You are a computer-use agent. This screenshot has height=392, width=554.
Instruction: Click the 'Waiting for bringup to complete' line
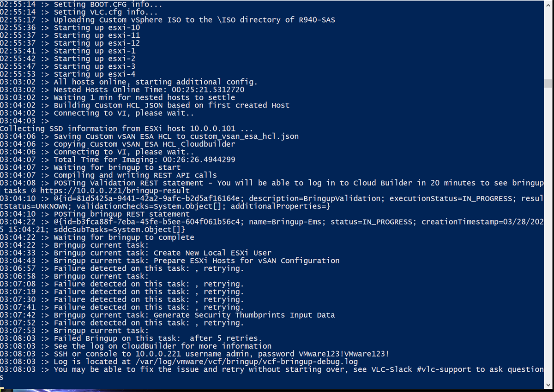97,238
